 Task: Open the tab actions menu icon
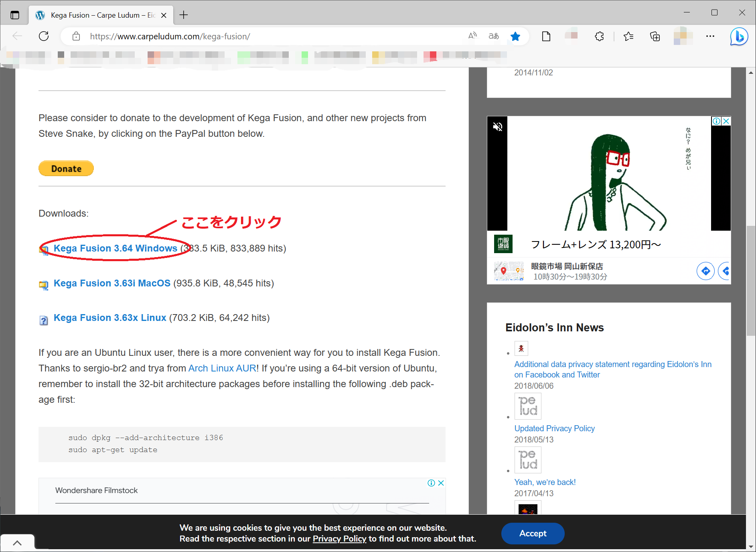click(x=15, y=15)
